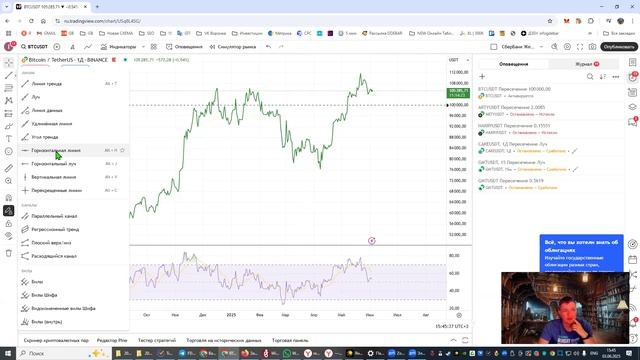Select the CAKEUSDT Пересечение Луч alert
Image resolution: width=640 pixels, height=360 pixels.
point(549,147)
